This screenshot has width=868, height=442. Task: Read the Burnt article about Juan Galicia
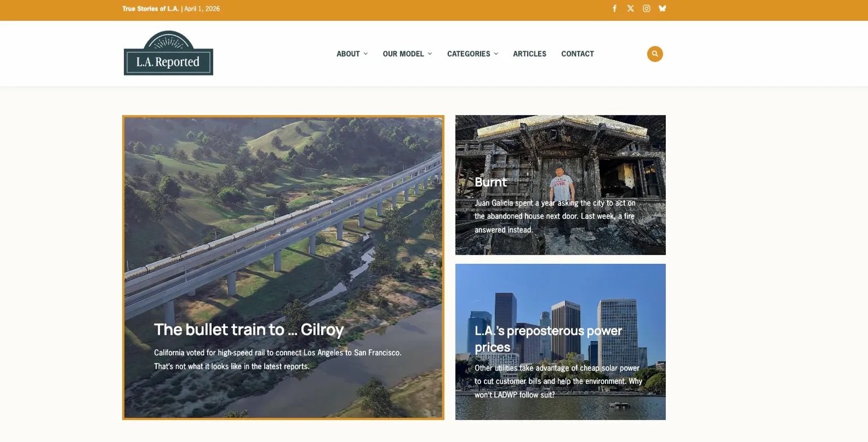pyautogui.click(x=491, y=182)
